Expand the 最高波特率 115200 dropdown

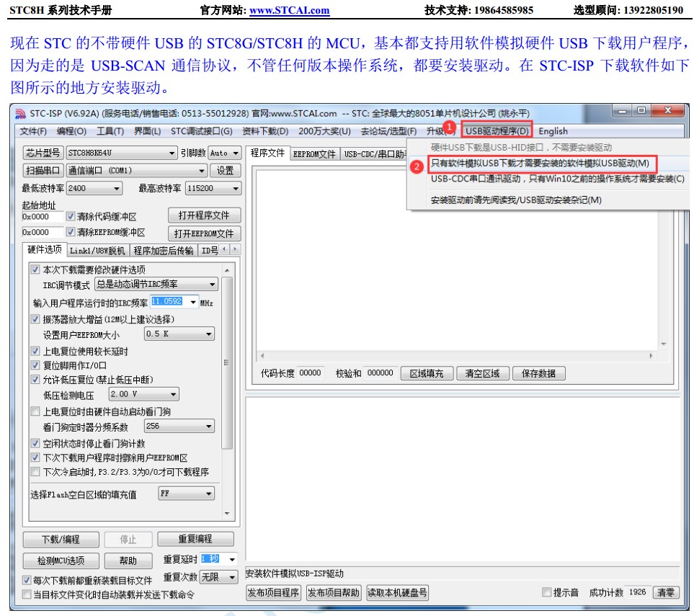coord(236,189)
